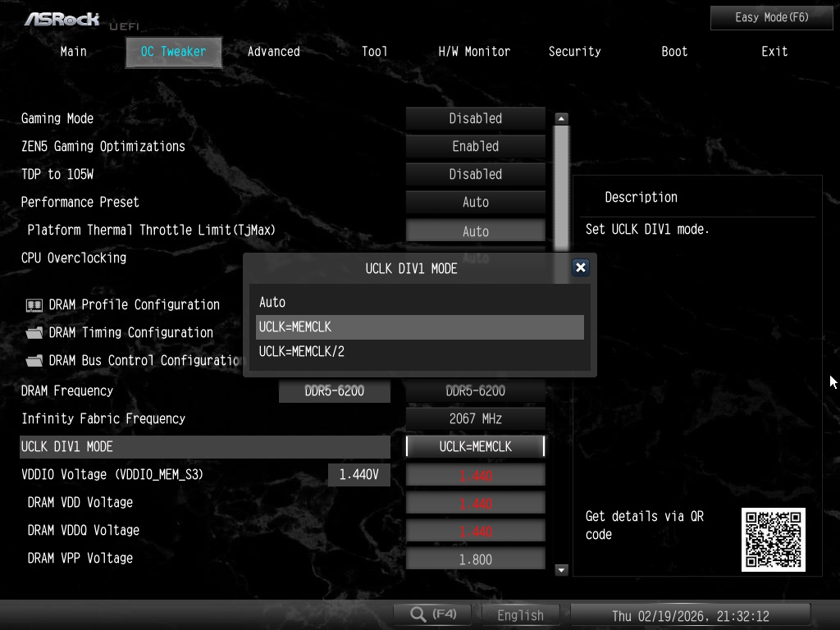The image size is (840, 630).
Task: Select the DRAM VDDQ Voltage label
Action: pos(83,531)
